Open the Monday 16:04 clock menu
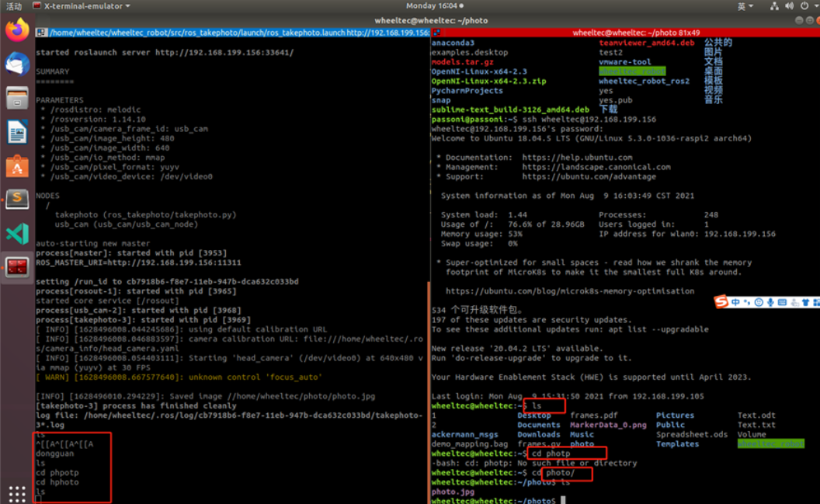Viewport: 820px width, 504px height. [x=435, y=5]
